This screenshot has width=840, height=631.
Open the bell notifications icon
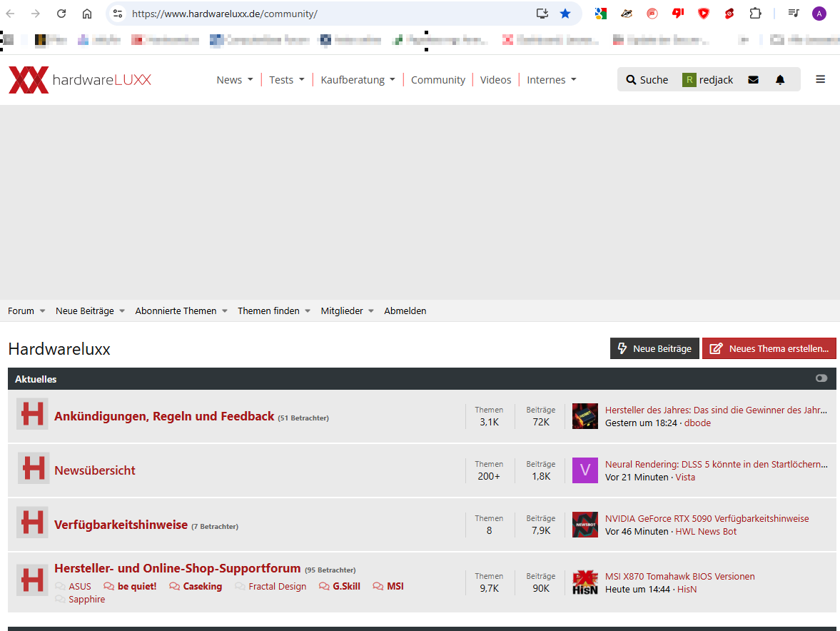point(780,80)
